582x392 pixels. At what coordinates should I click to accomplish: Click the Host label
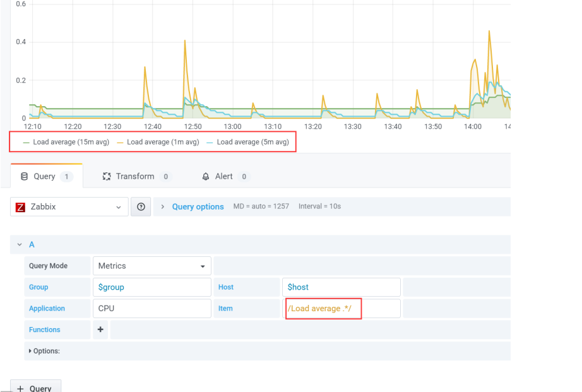pyautogui.click(x=226, y=287)
